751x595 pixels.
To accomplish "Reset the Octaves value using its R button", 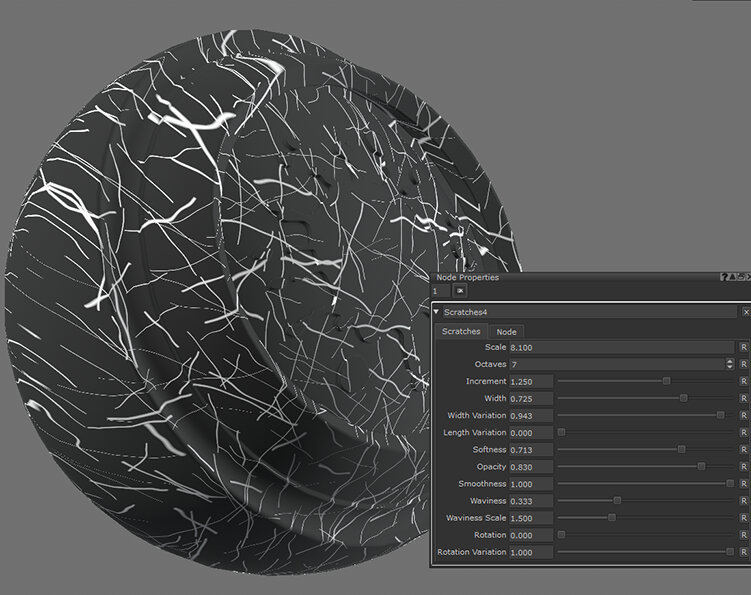I will [743, 364].
